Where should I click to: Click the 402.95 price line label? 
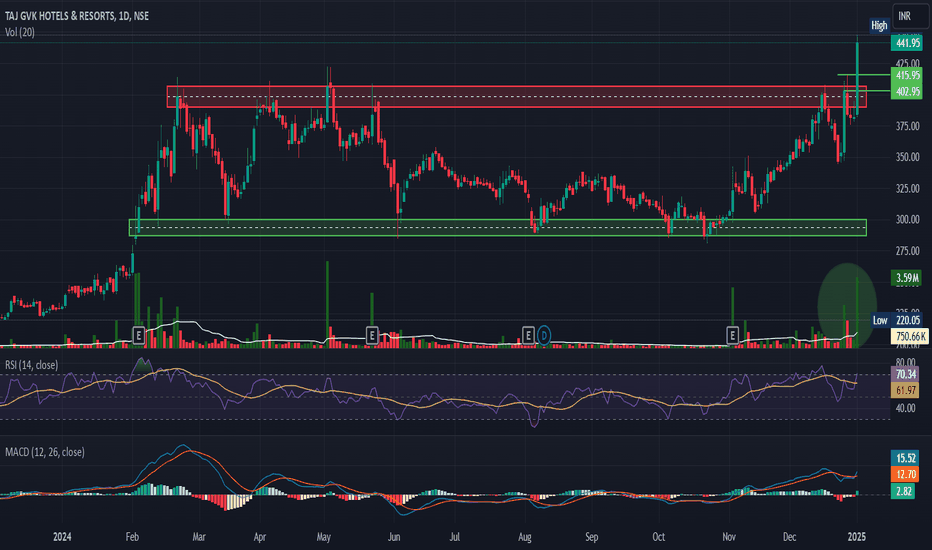907,91
